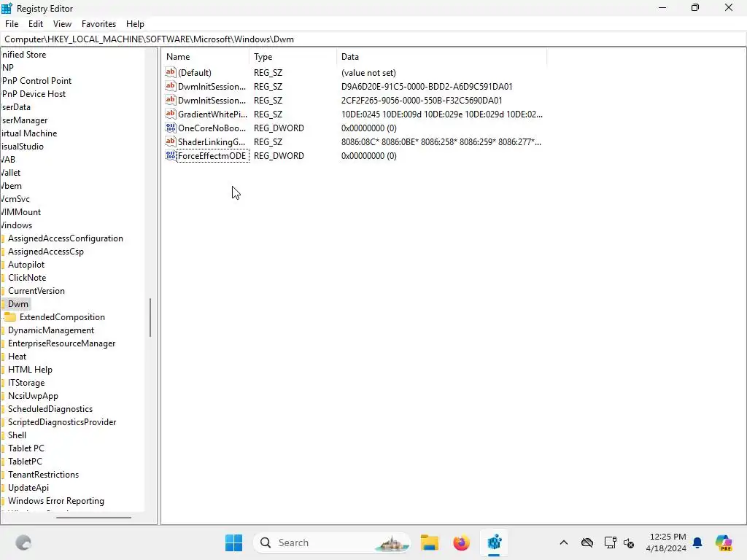This screenshot has width=747, height=560.
Task: Select the ITStorage key
Action: pyautogui.click(x=26, y=383)
